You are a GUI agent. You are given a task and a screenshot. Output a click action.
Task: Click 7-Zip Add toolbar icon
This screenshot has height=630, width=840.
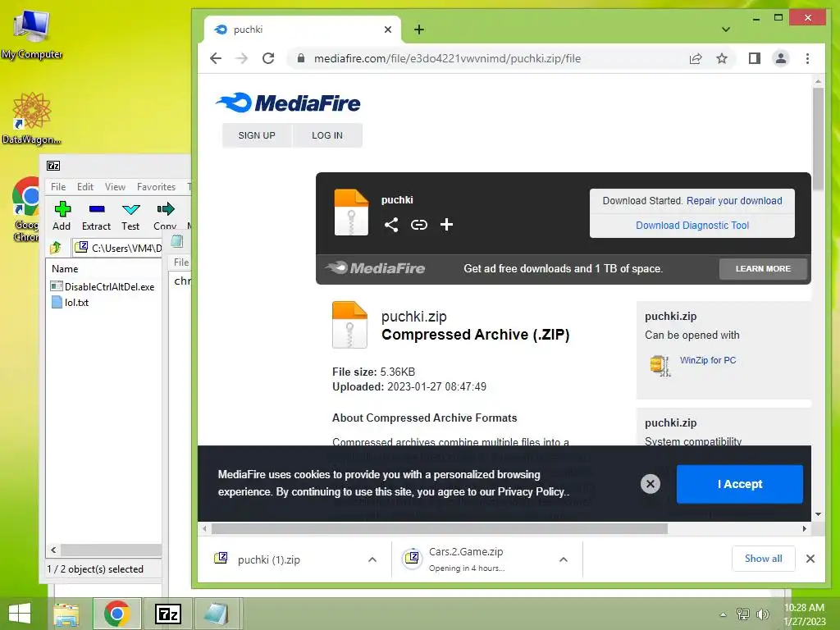click(x=62, y=216)
